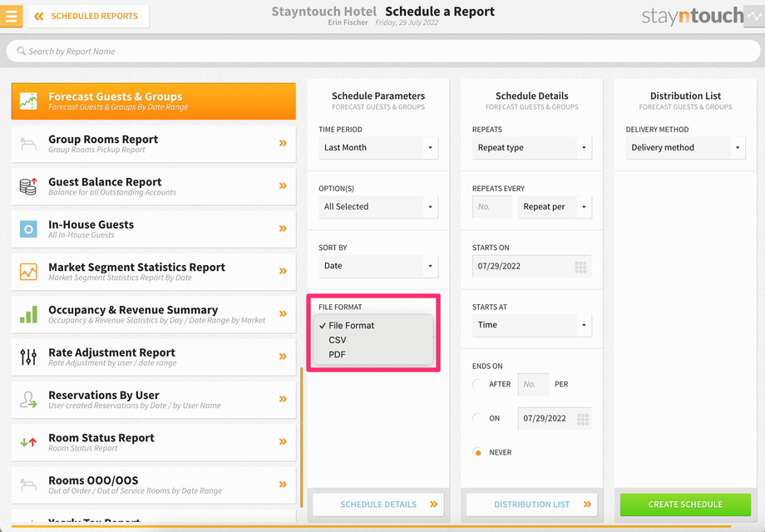Select the Forecast Guests & Groups report
Viewport: 765px width, 532px height.
pos(154,101)
